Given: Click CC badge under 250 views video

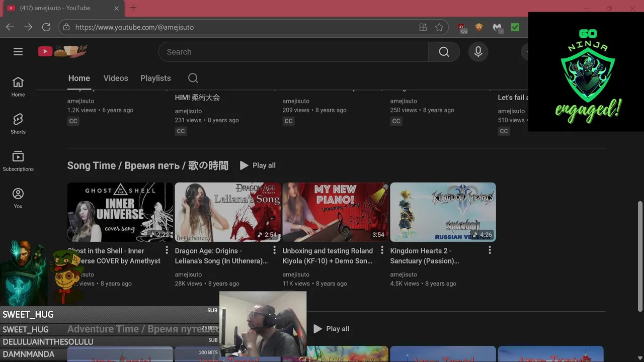Looking at the screenshot, I should (396, 121).
